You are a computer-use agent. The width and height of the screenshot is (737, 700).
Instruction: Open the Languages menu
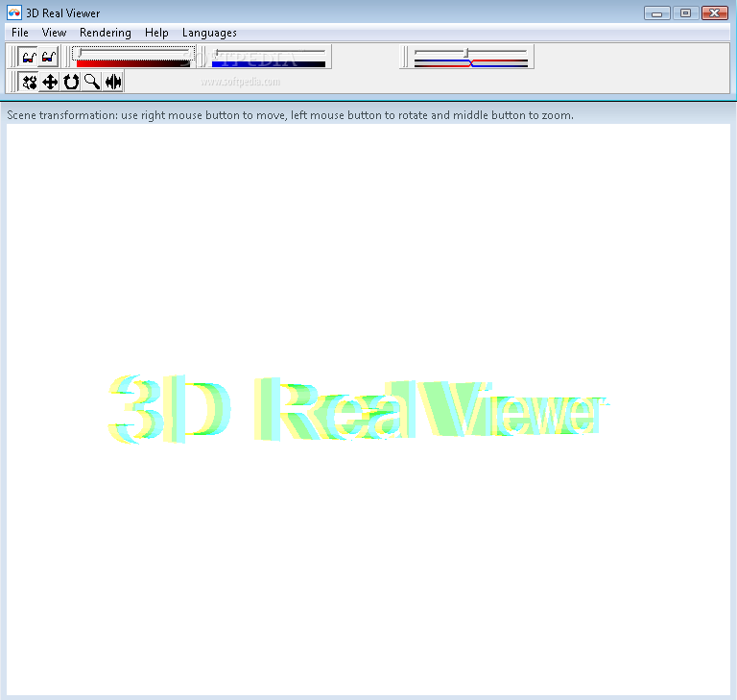point(209,33)
